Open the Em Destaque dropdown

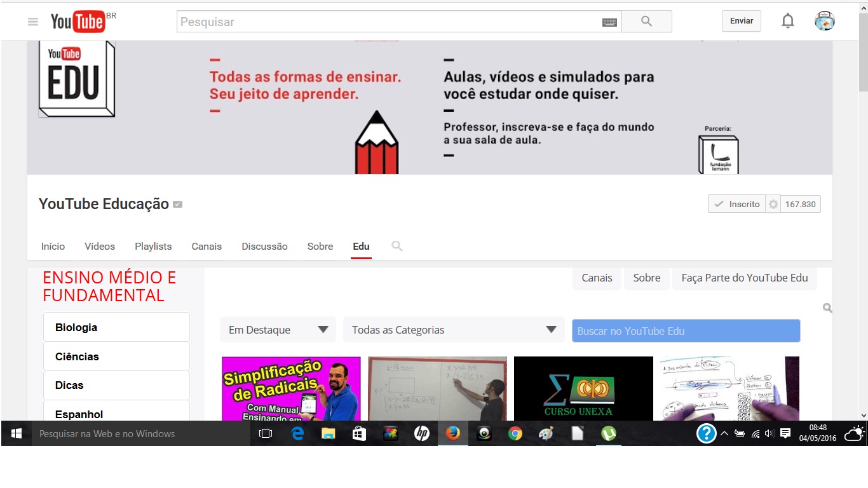(278, 330)
